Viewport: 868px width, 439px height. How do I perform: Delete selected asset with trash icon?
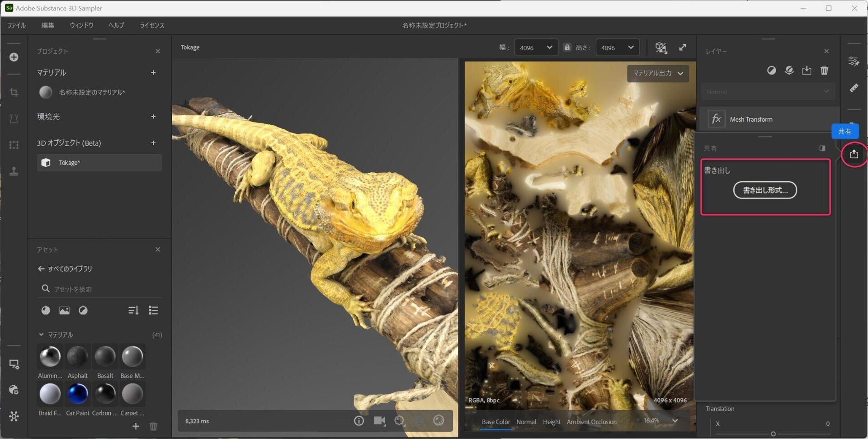[153, 426]
